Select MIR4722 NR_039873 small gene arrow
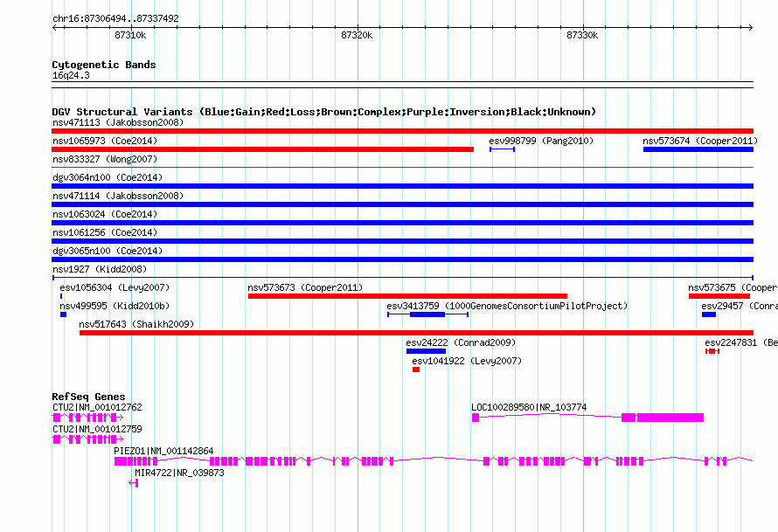 coord(133,483)
